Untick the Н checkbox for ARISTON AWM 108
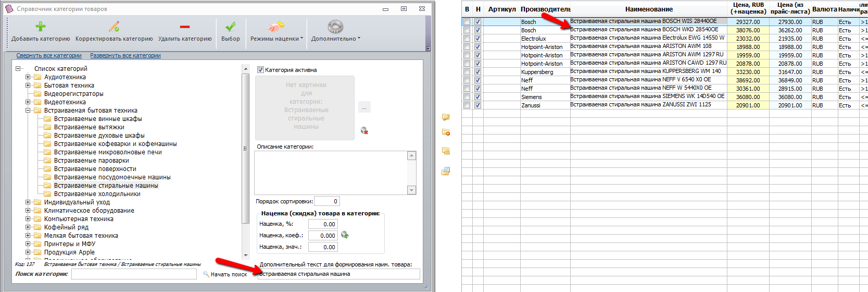This screenshot has width=868, height=292. pos(477,47)
